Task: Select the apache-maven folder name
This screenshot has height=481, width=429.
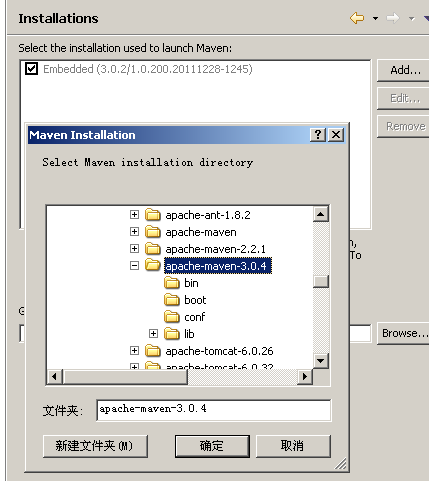Action: click(201, 232)
